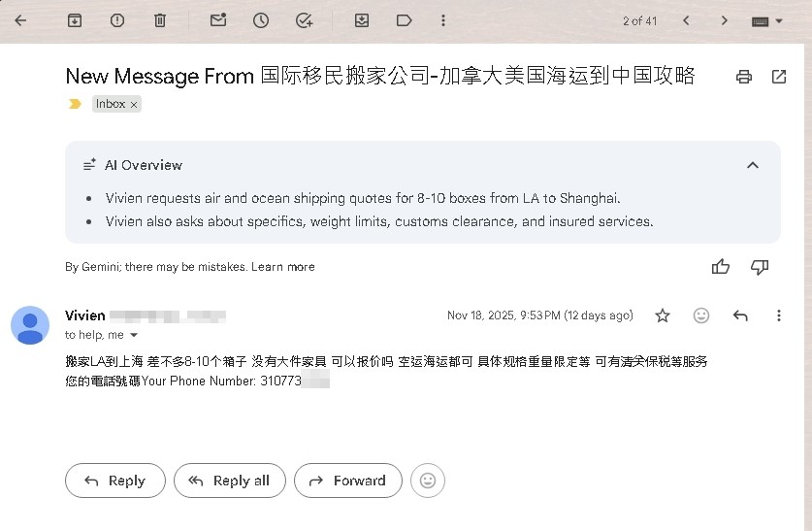Open the toolbar More options menu
This screenshot has height=531, width=812.
pyautogui.click(x=443, y=20)
